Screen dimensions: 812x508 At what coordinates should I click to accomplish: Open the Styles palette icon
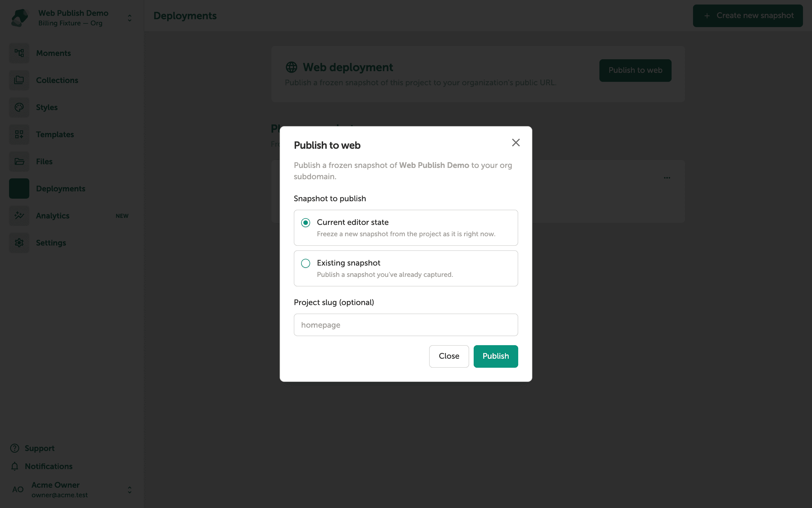[19, 108]
